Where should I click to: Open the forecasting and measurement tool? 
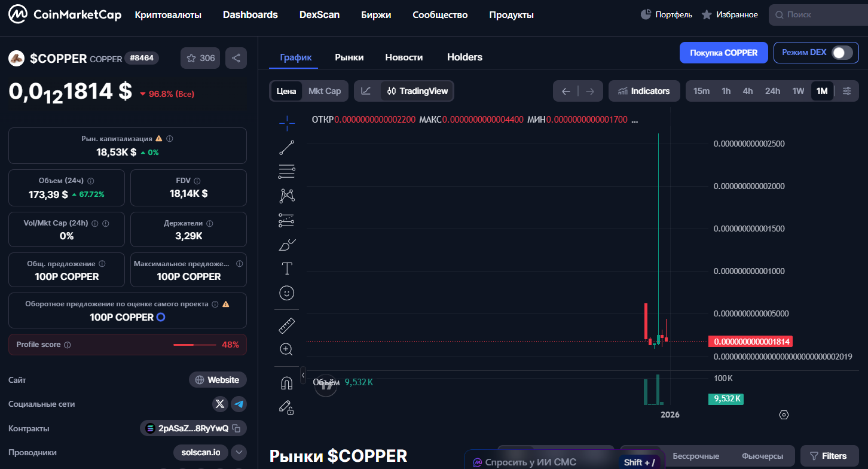(287, 220)
